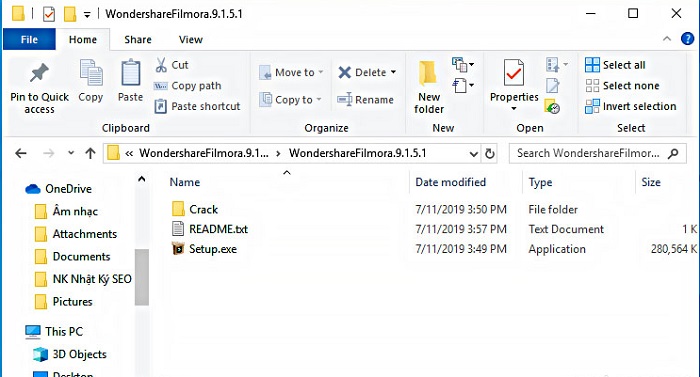Click Select all in the ribbon
The image size is (700, 377).
point(615,65)
